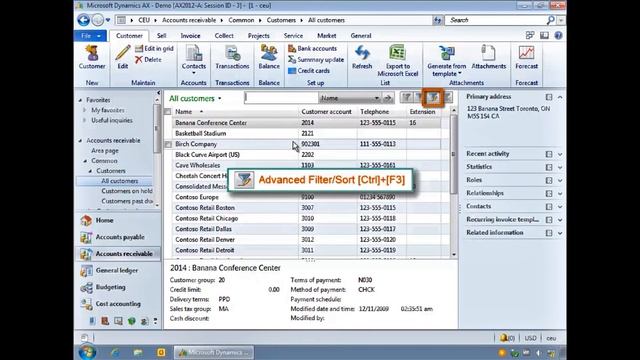Open Summary update
This screenshot has width=640, height=360.
[316, 60]
